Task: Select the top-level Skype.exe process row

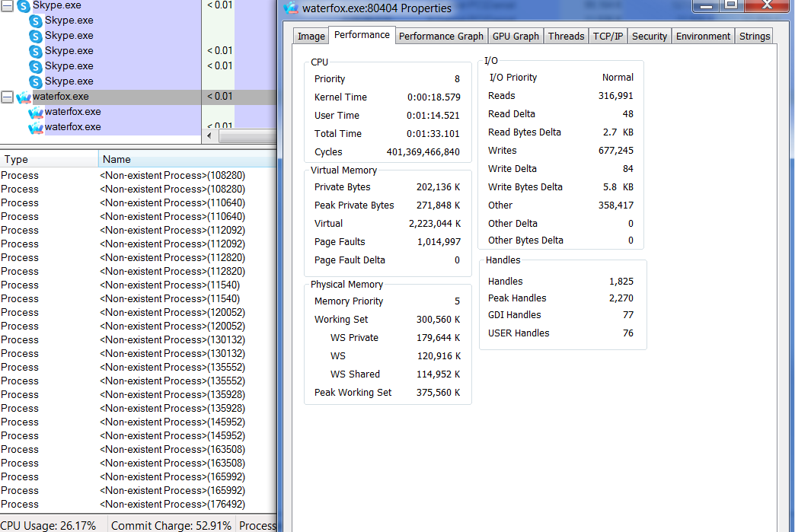Action: click(138, 5)
